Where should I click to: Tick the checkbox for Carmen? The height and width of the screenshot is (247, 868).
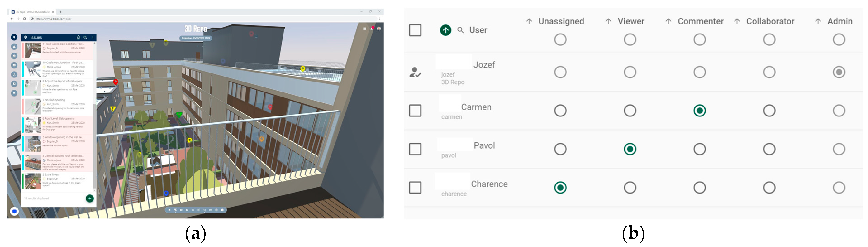[415, 111]
